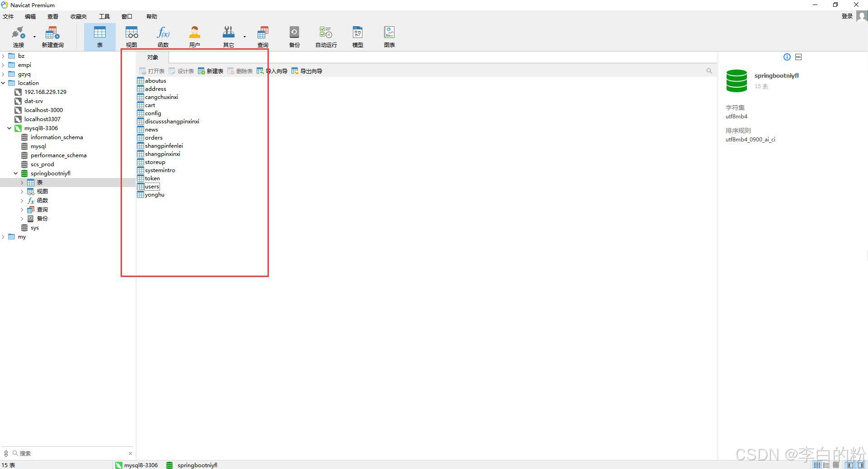Image resolution: width=868 pixels, height=469 pixels.
Task: Collapse the springbootniyfl database
Action: click(x=15, y=174)
